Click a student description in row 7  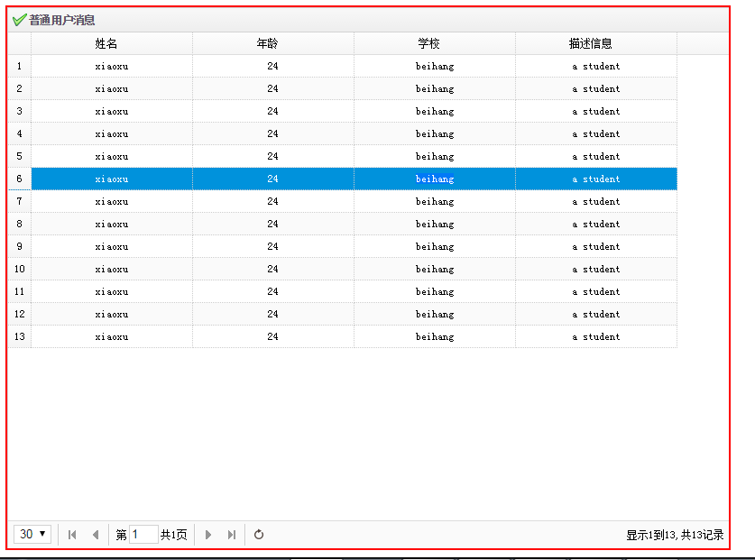[x=596, y=201]
